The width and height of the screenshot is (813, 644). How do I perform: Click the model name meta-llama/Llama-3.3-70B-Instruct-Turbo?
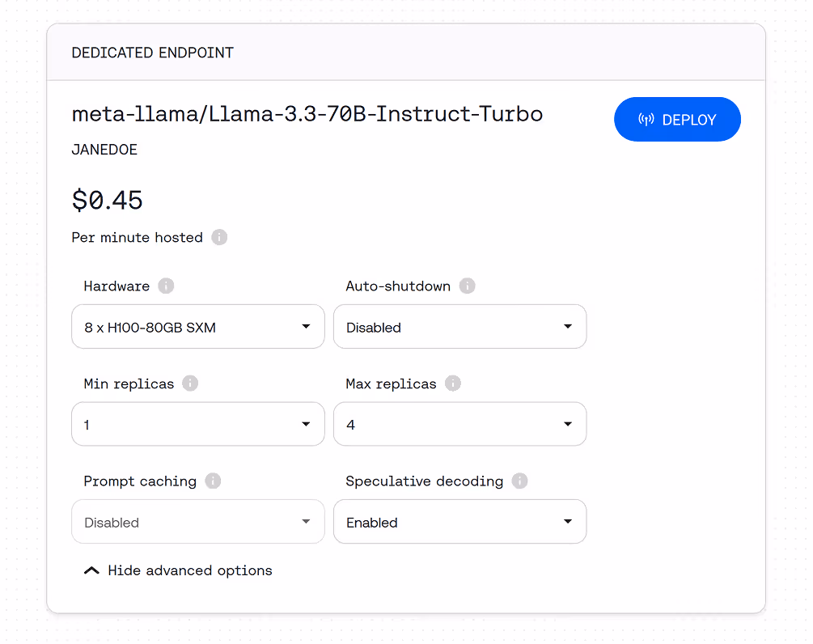click(x=307, y=113)
